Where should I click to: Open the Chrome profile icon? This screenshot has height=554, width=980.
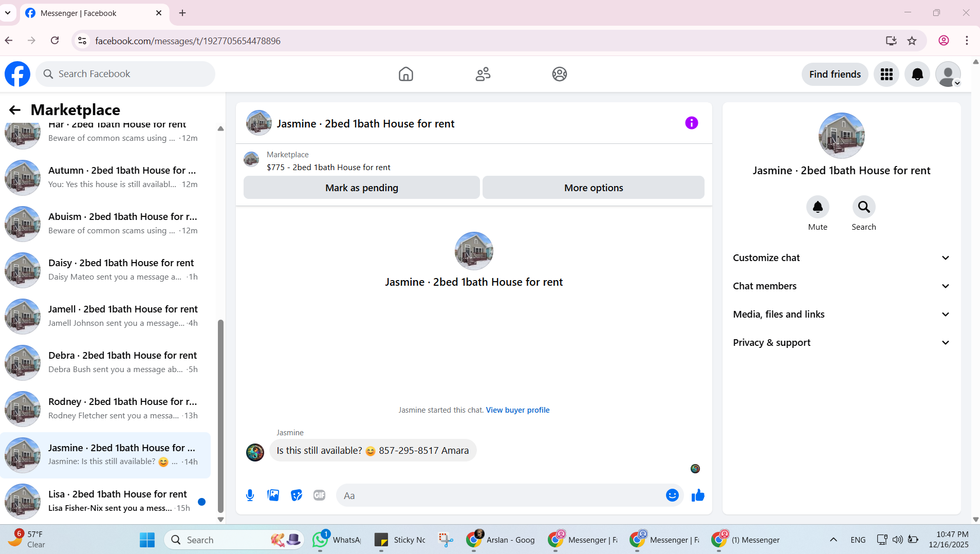pyautogui.click(x=944, y=41)
